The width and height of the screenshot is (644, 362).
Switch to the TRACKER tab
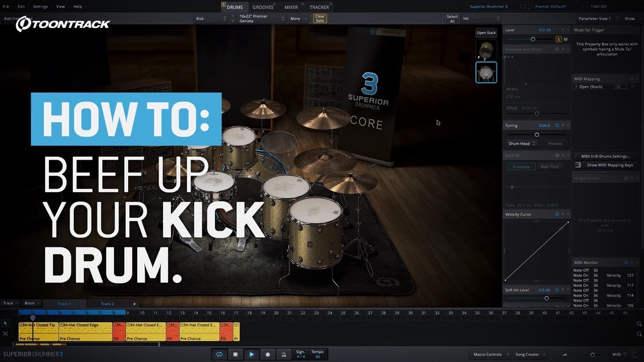(x=319, y=7)
